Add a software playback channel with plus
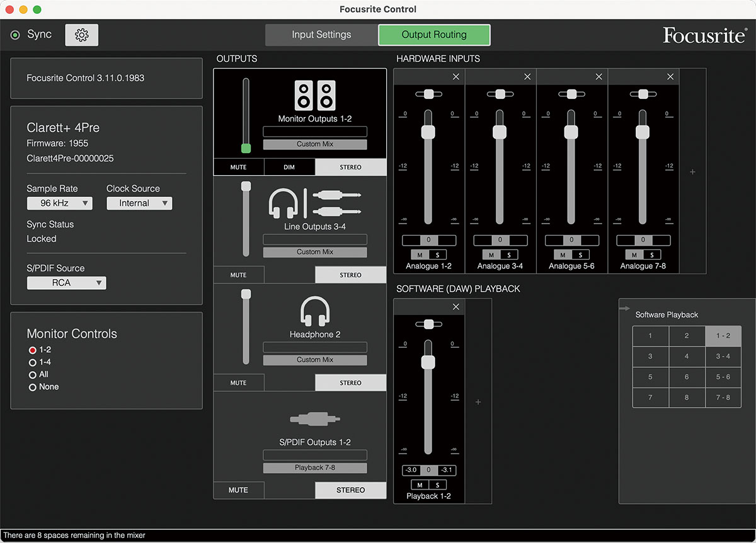 tap(478, 402)
